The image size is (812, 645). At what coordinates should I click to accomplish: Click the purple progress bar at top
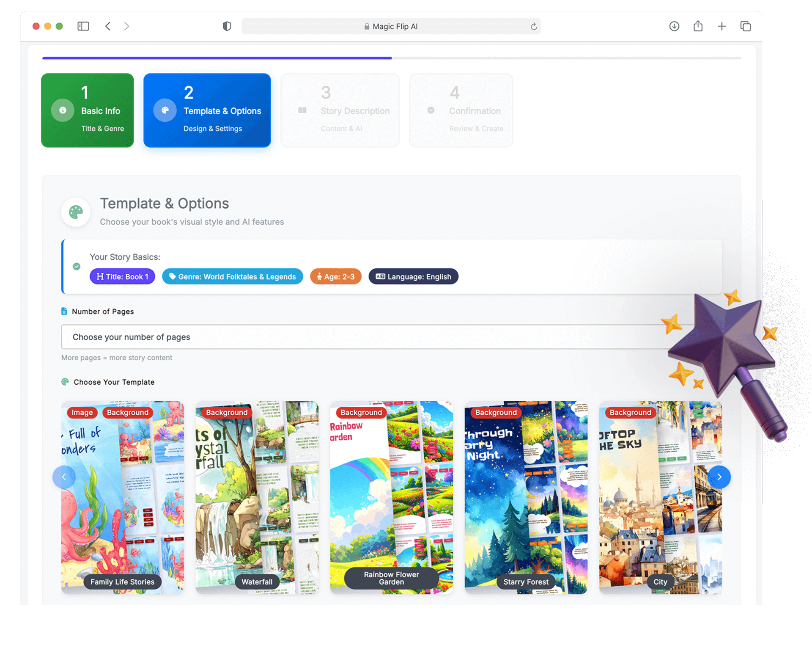pyautogui.click(x=217, y=58)
